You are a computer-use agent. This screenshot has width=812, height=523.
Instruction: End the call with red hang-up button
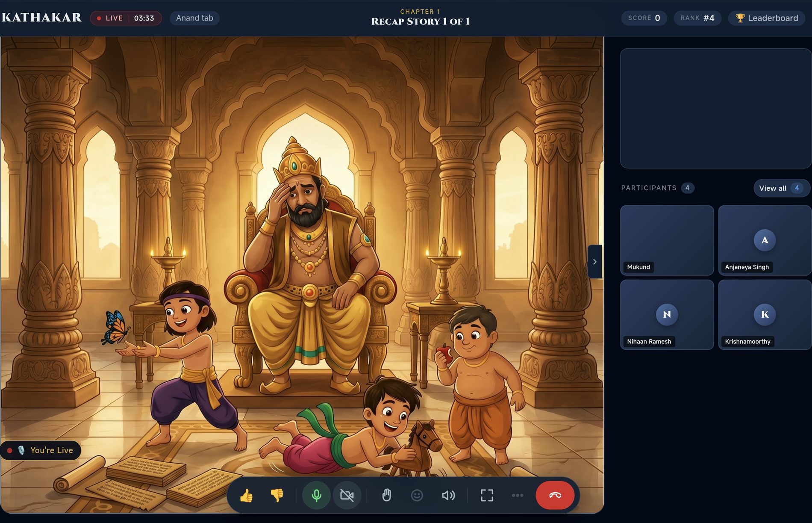(x=555, y=495)
